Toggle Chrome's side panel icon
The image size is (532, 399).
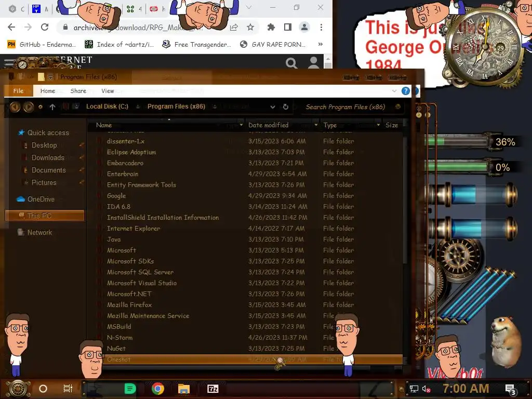tap(288, 27)
